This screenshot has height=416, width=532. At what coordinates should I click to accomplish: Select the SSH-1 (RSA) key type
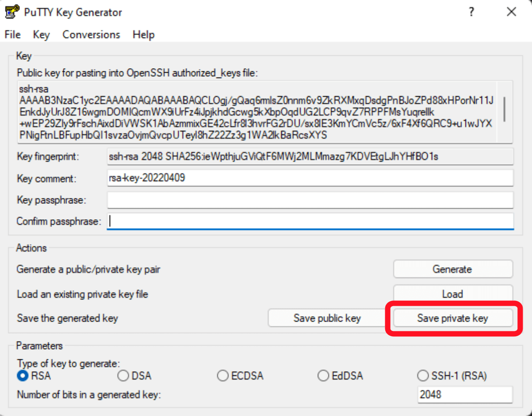click(x=422, y=376)
